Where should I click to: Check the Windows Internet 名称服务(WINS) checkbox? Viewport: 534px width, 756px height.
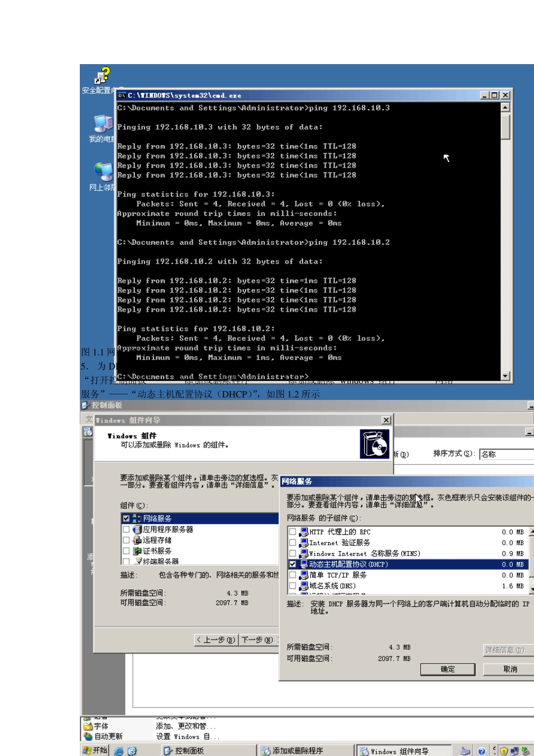(292, 553)
